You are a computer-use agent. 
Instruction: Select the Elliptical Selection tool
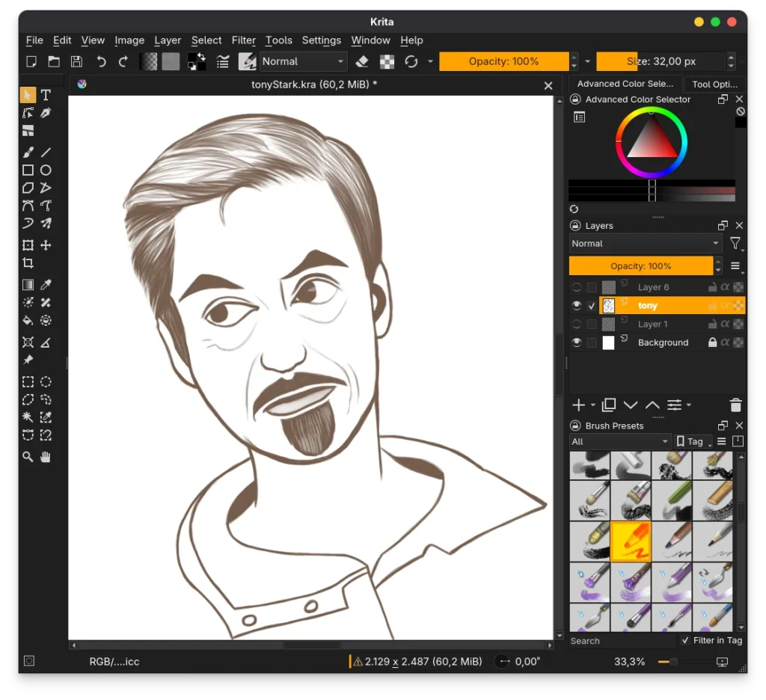click(46, 382)
